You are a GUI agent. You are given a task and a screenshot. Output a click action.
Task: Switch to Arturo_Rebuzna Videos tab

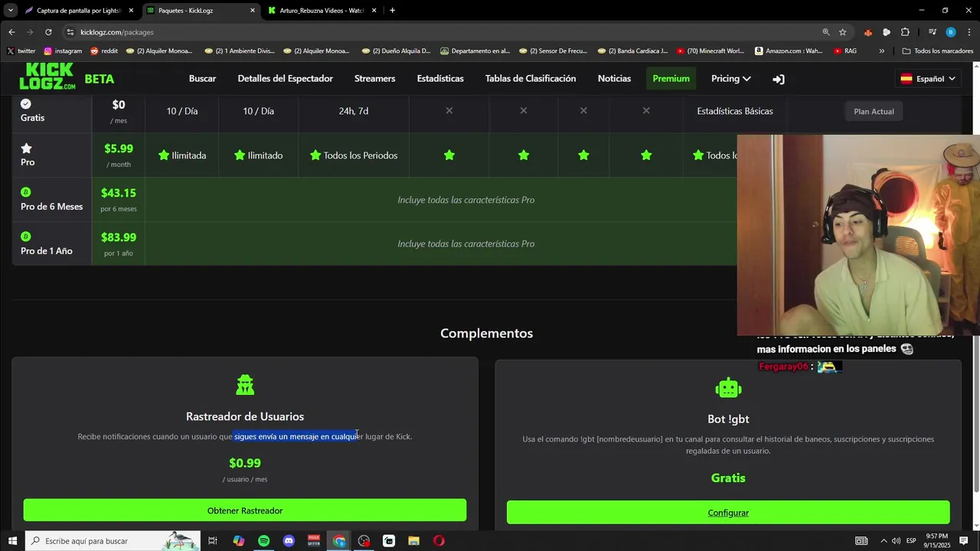tap(322, 11)
